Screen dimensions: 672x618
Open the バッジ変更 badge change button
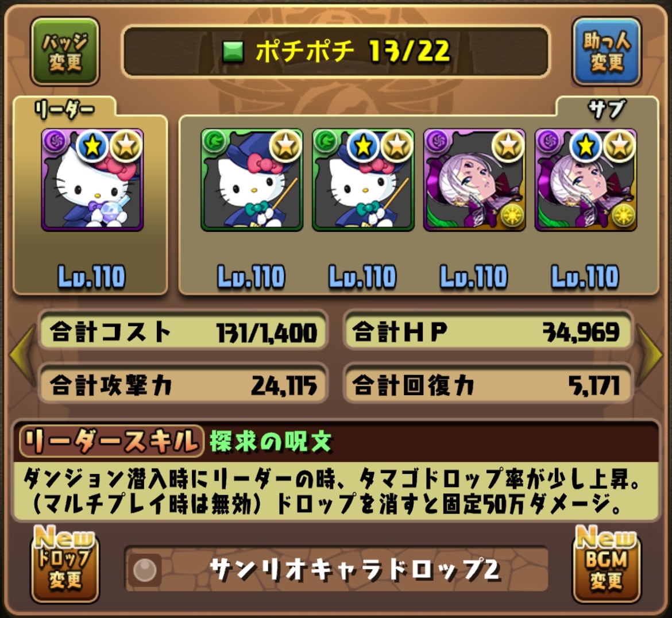click(x=65, y=52)
